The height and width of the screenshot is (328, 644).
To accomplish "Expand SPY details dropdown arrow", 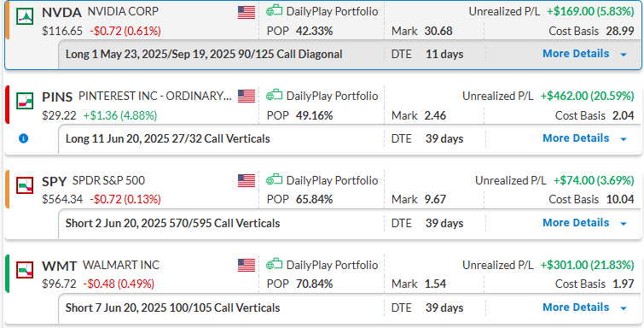I will [624, 224].
